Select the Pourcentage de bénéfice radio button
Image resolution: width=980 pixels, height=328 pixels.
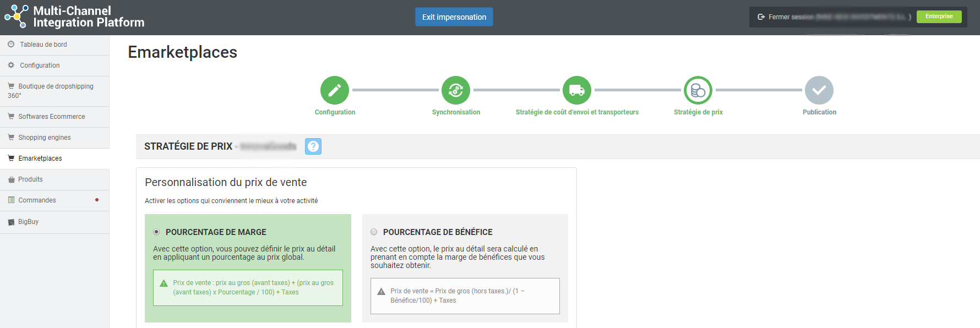[374, 232]
